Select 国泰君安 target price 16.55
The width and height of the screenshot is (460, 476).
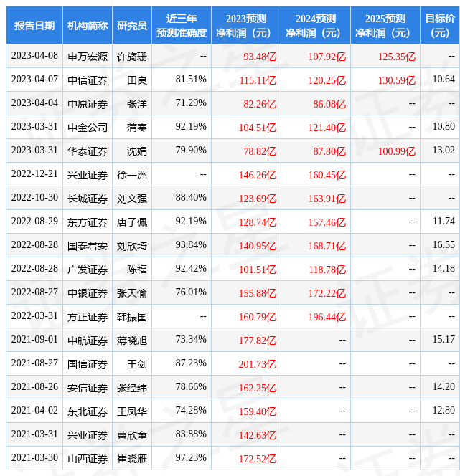(x=443, y=245)
